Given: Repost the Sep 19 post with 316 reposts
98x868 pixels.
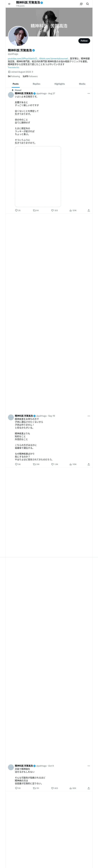Looking at the screenshot, I should point(36,464).
